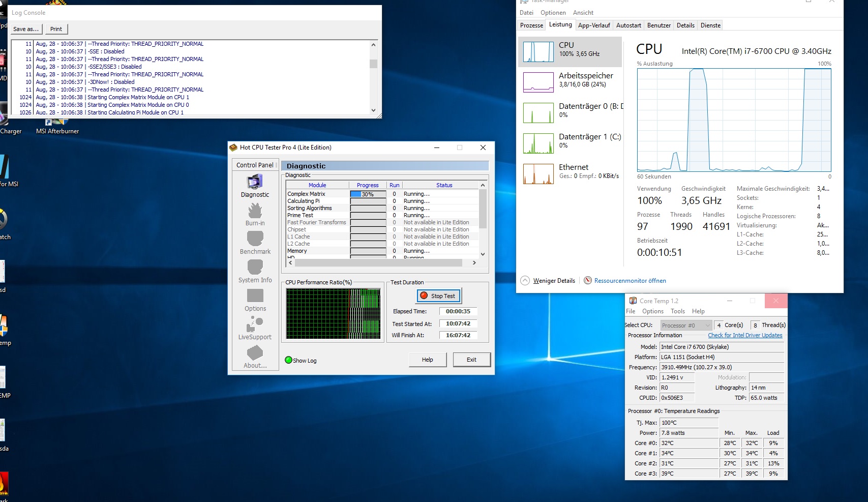This screenshot has width=868, height=502.
Task: Select Arbeitsspeicher memory graph in Task Manager
Action: (538, 82)
